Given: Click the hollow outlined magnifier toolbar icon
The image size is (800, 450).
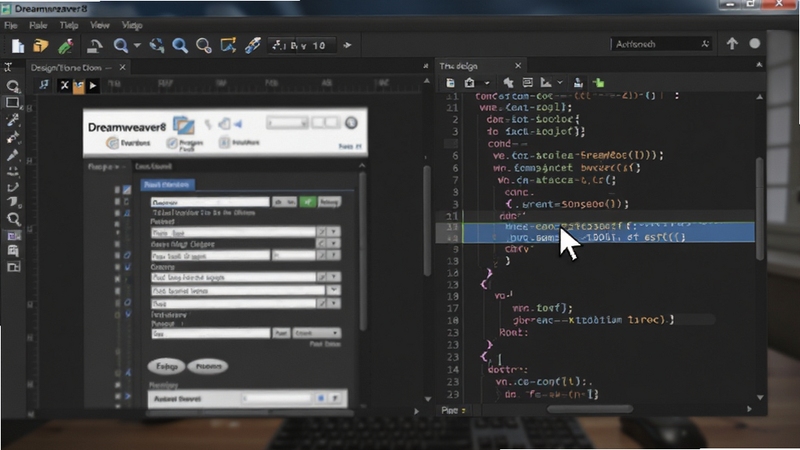Looking at the screenshot, I should (x=204, y=46).
